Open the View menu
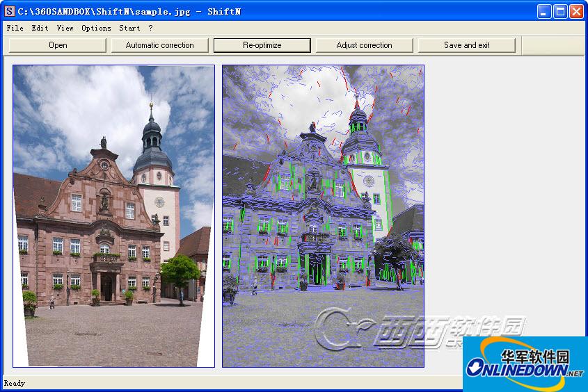 [65, 28]
